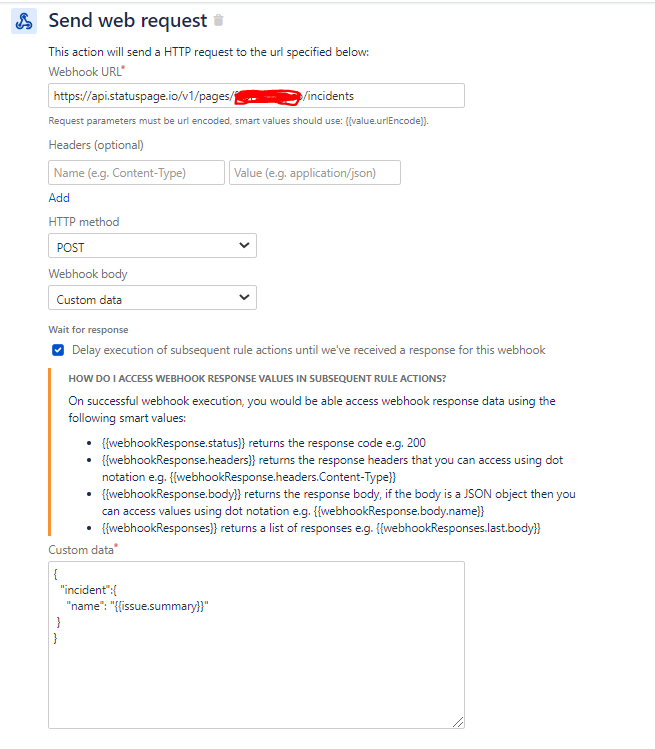
Task: Click the Headers (optional) label
Action: coord(96,145)
